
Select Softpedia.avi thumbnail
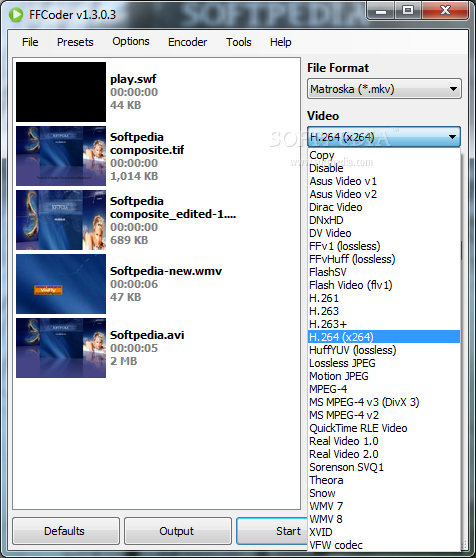coord(61,348)
